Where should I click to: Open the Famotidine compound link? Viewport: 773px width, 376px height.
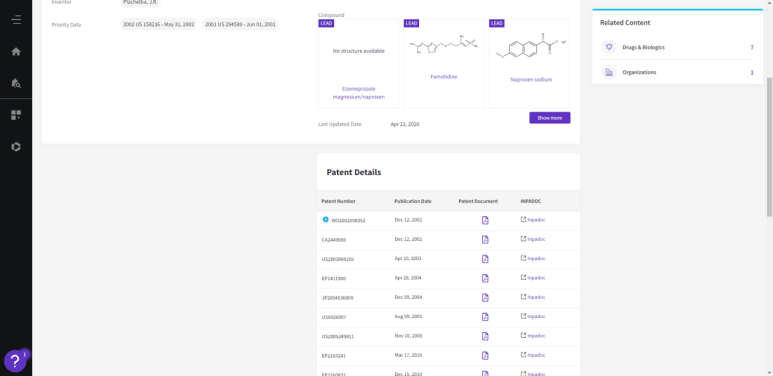pyautogui.click(x=444, y=77)
